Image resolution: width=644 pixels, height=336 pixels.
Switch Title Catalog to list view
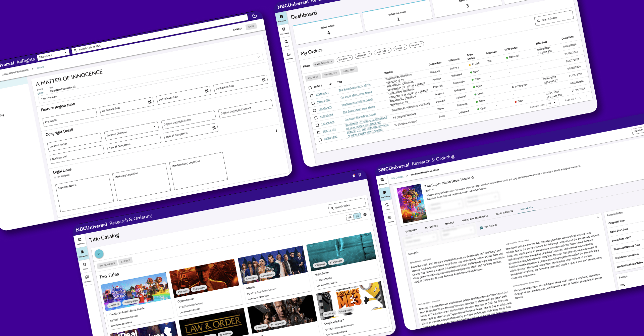tap(350, 217)
